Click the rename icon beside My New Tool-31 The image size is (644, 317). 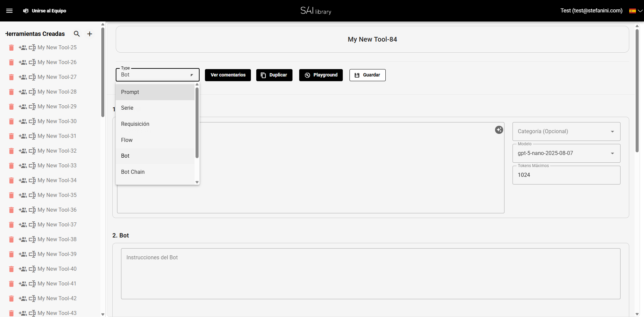tap(32, 136)
